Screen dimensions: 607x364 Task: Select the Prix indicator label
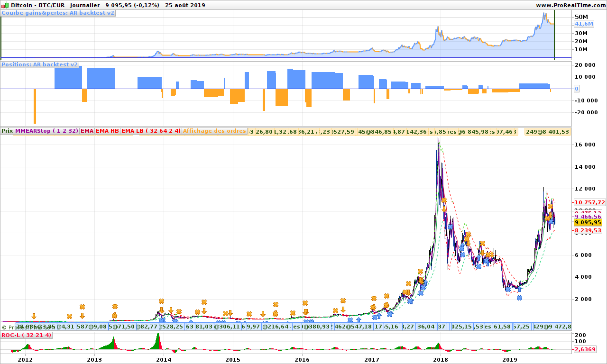[x=7, y=131]
